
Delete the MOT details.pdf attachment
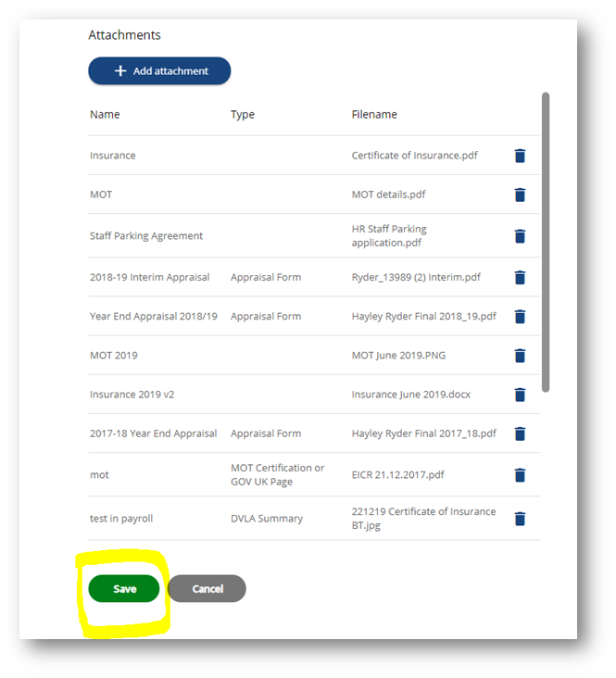click(520, 195)
